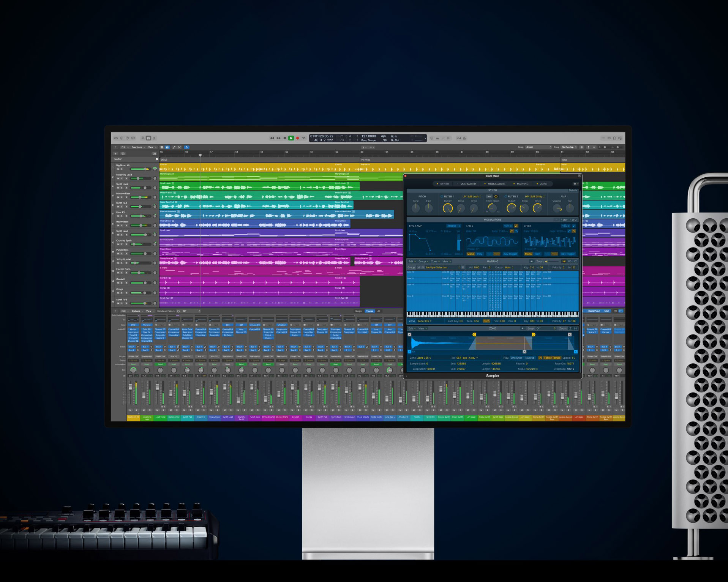Click the Reverse playback button
The width and height of the screenshot is (728, 582).
(529, 358)
